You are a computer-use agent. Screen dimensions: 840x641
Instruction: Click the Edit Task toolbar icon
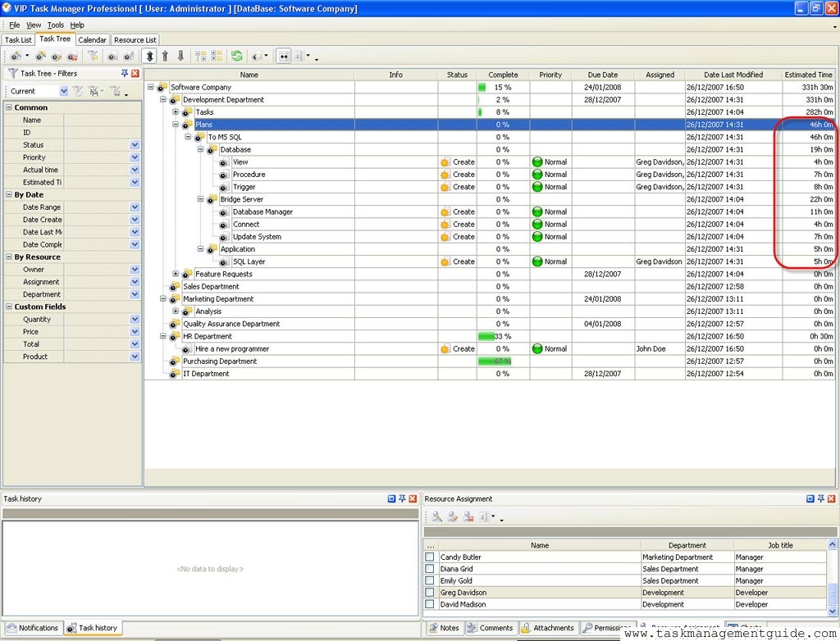click(x=57, y=56)
